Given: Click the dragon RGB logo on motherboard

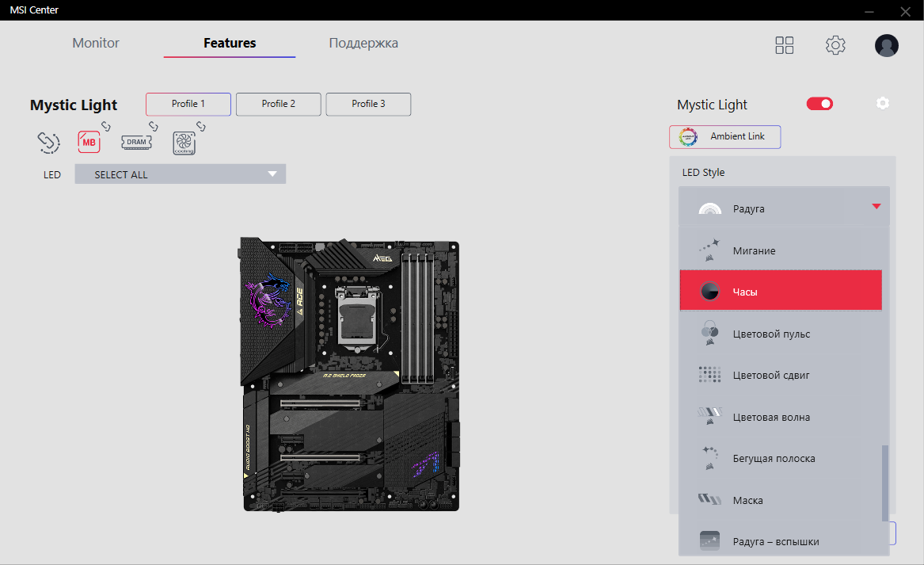Looking at the screenshot, I should point(268,300).
